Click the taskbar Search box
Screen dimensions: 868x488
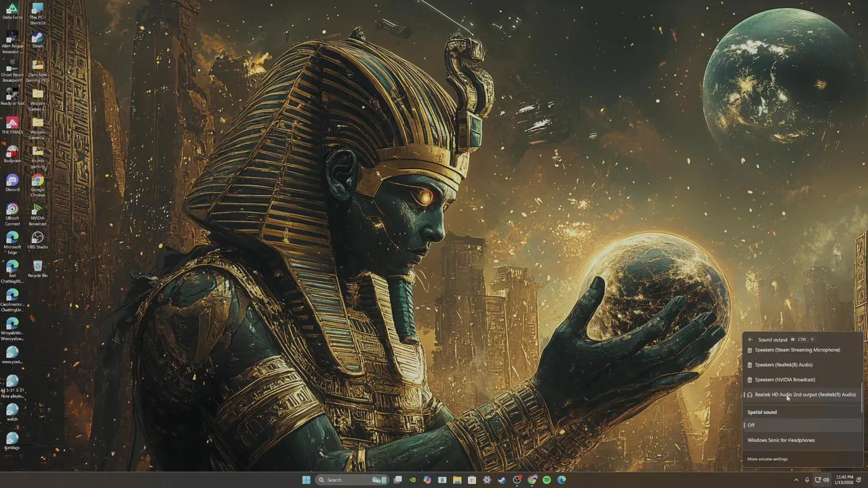click(x=352, y=480)
